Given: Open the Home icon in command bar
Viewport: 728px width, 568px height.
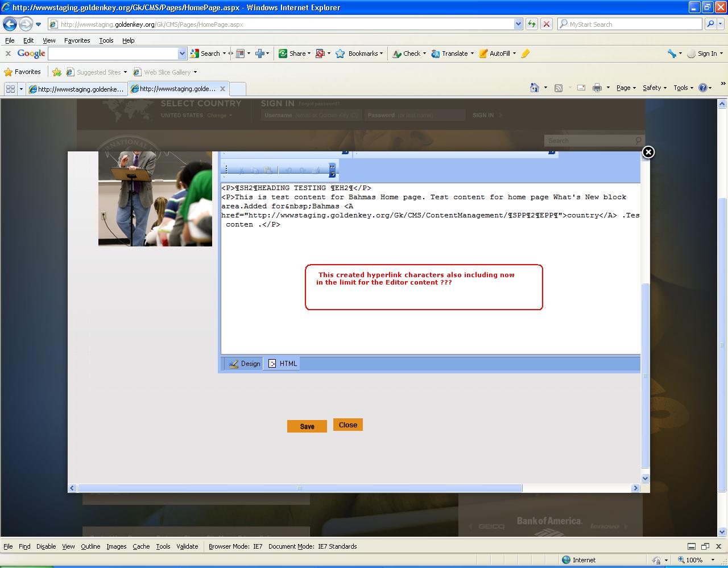Looking at the screenshot, I should click(534, 88).
